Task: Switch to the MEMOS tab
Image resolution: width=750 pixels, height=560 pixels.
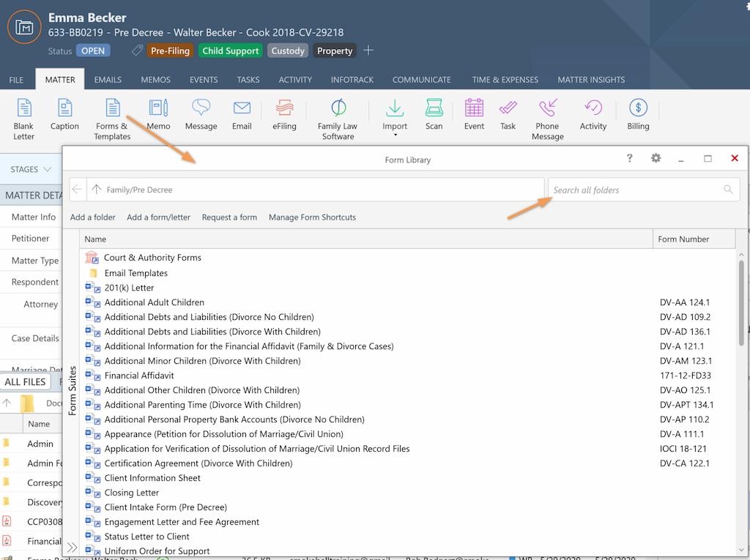Action: [155, 80]
